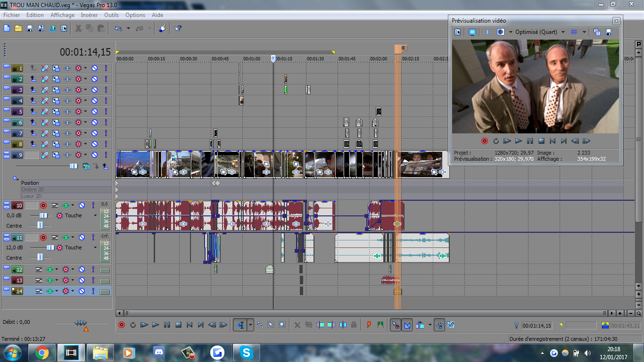Click the playback rate (Débit) slider
Image resolution: width=644 pixels, height=362 pixels.
(x=81, y=323)
